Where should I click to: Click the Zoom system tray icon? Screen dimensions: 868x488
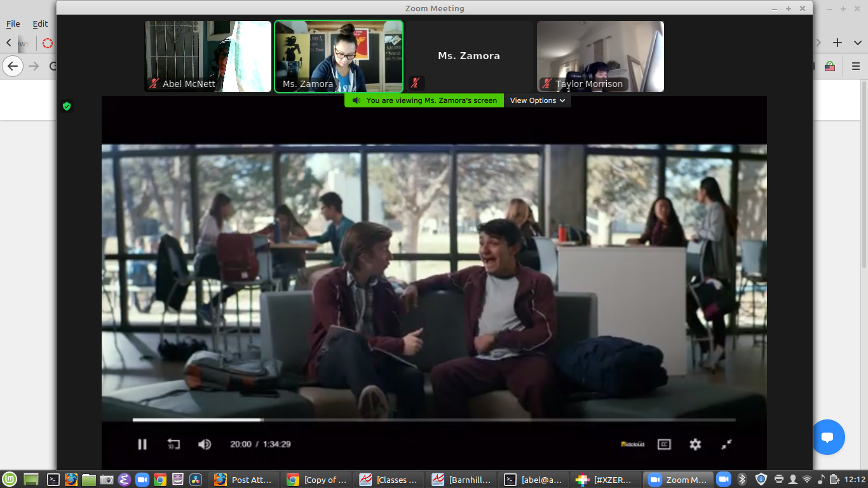pyautogui.click(x=723, y=479)
